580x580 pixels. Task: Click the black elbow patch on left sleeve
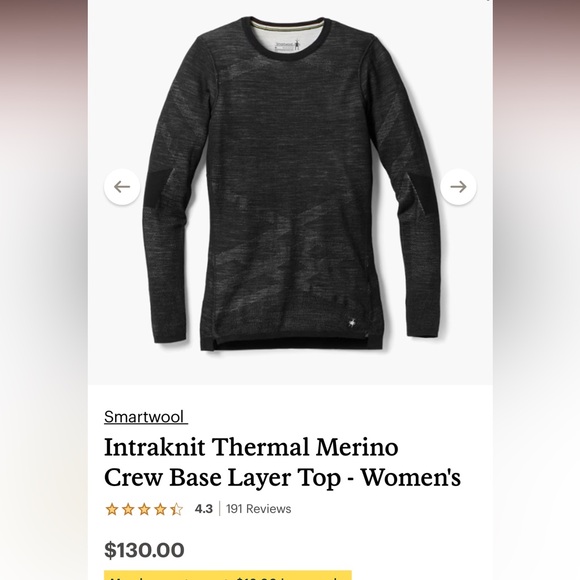coord(156,188)
